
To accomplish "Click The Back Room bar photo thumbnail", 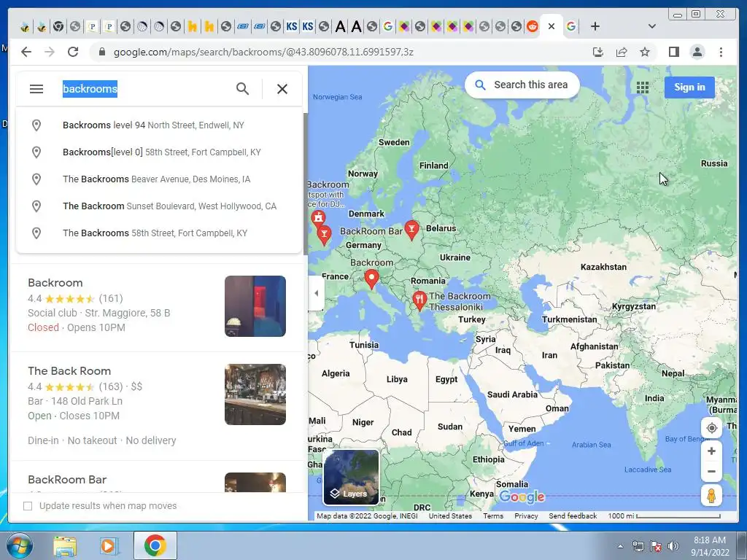I will (255, 394).
